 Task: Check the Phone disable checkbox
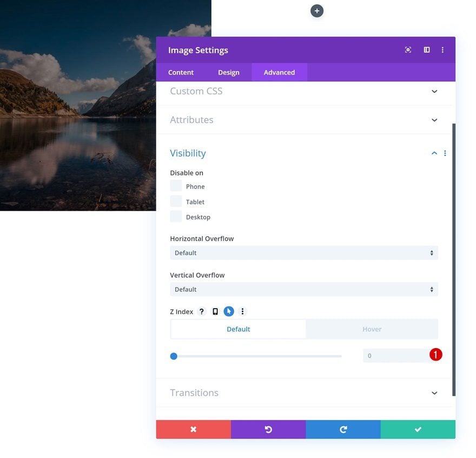176,186
